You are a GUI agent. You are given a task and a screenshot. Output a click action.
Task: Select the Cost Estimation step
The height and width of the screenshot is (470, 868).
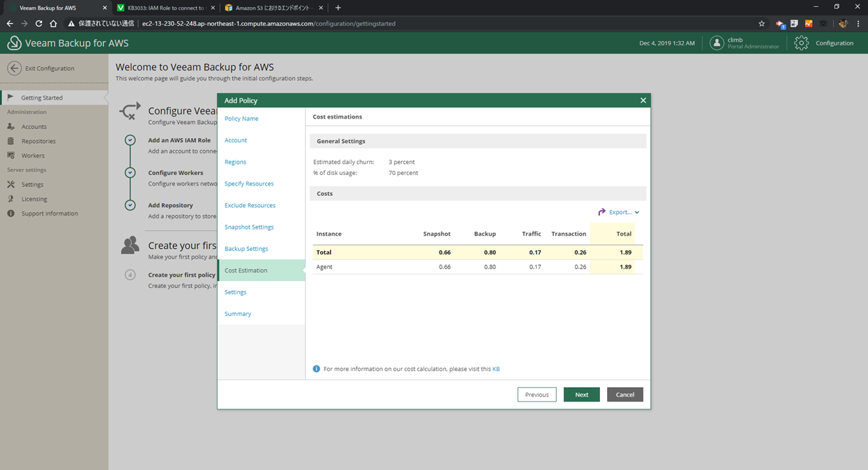coord(262,271)
